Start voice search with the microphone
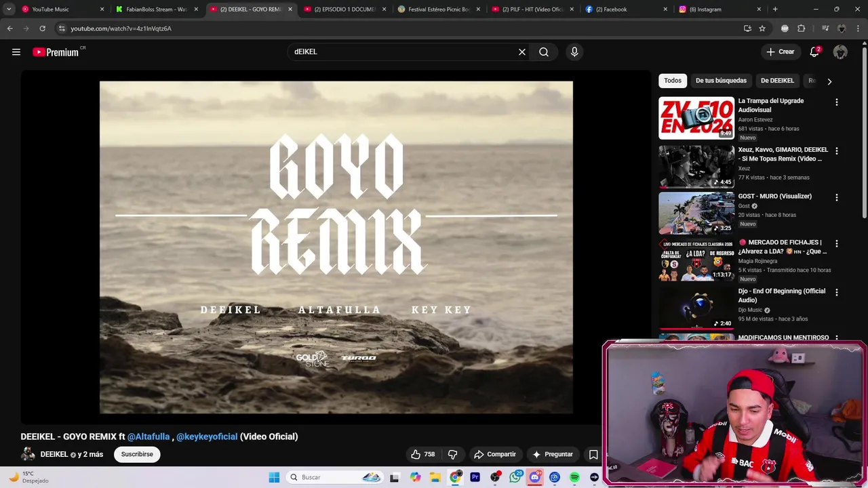Screen dimensions: 868x488 pos(574,52)
